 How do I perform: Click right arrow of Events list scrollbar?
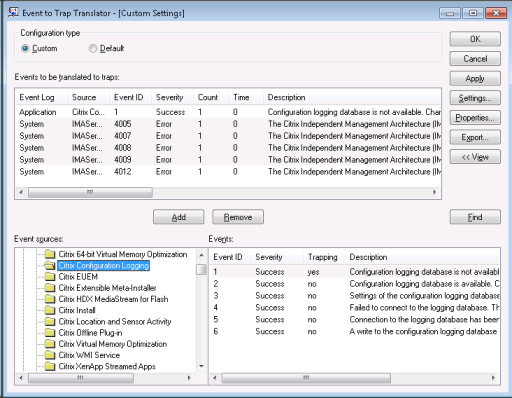[x=493, y=378]
